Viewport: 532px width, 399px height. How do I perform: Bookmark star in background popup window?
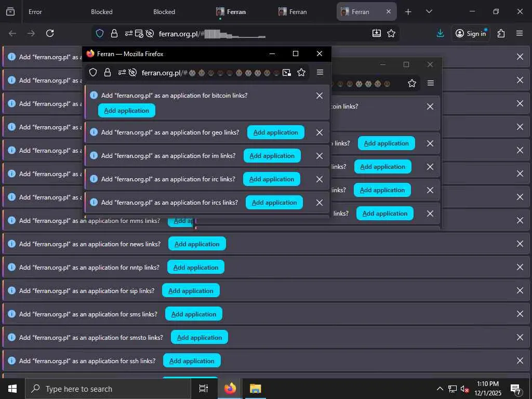[x=412, y=83]
